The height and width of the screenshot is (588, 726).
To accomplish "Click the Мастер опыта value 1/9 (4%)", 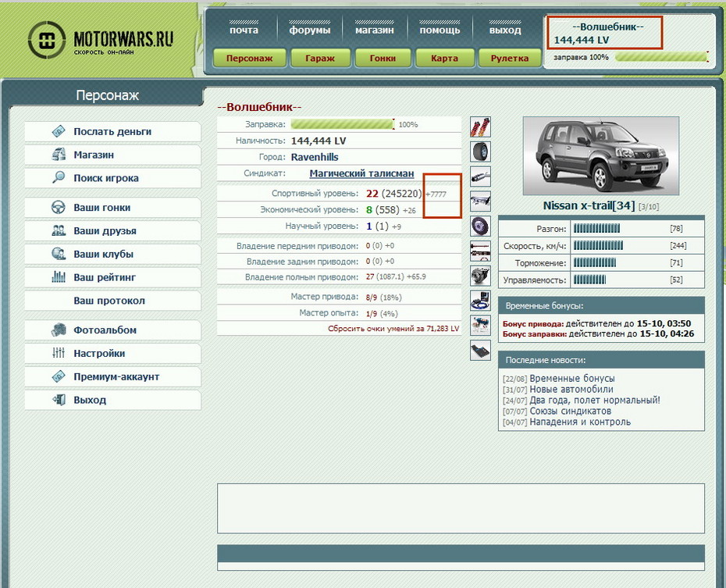I will click(382, 313).
